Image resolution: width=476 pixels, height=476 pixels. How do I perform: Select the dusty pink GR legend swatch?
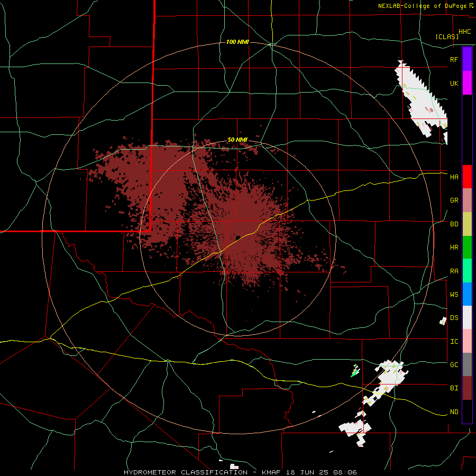click(x=467, y=200)
